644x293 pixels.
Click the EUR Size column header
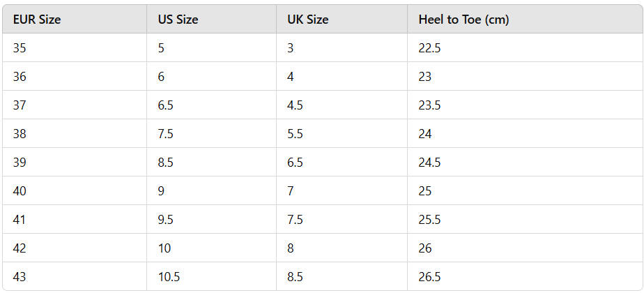[37, 20]
